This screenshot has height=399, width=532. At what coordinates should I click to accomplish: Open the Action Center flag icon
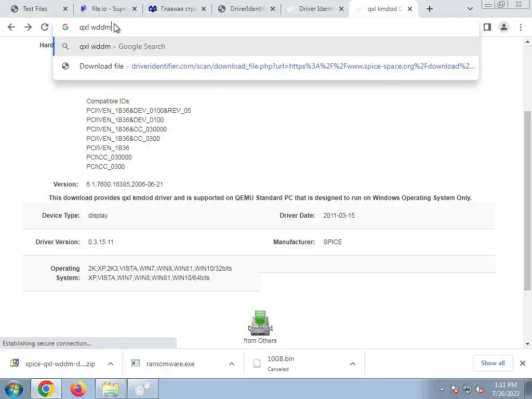coord(455,389)
